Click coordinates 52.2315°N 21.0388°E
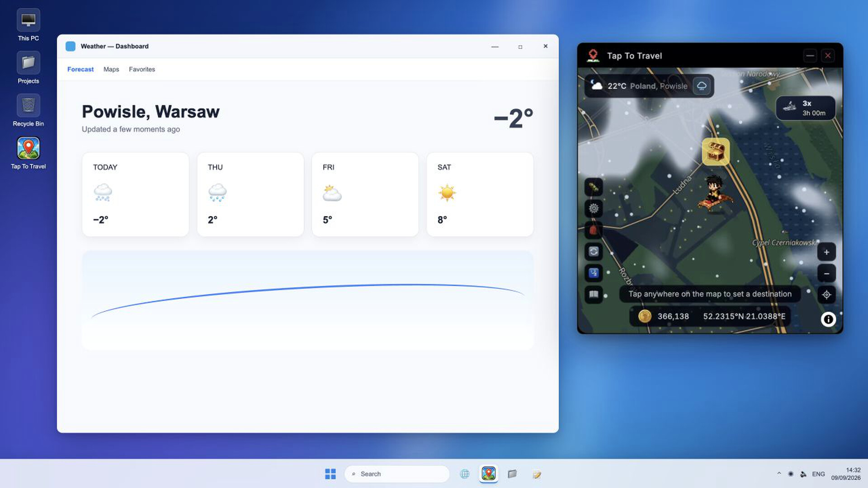The image size is (868, 488). pyautogui.click(x=744, y=316)
